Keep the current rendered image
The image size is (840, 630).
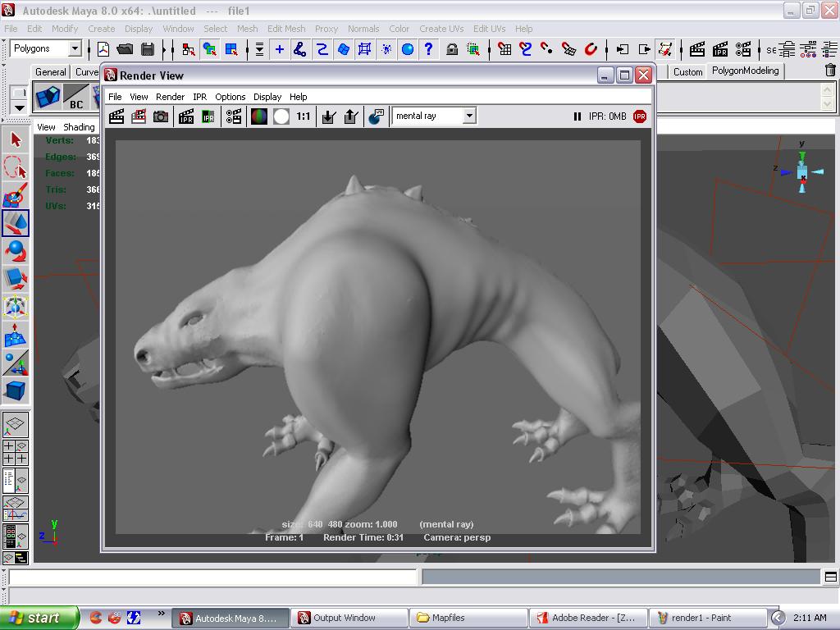(326, 116)
